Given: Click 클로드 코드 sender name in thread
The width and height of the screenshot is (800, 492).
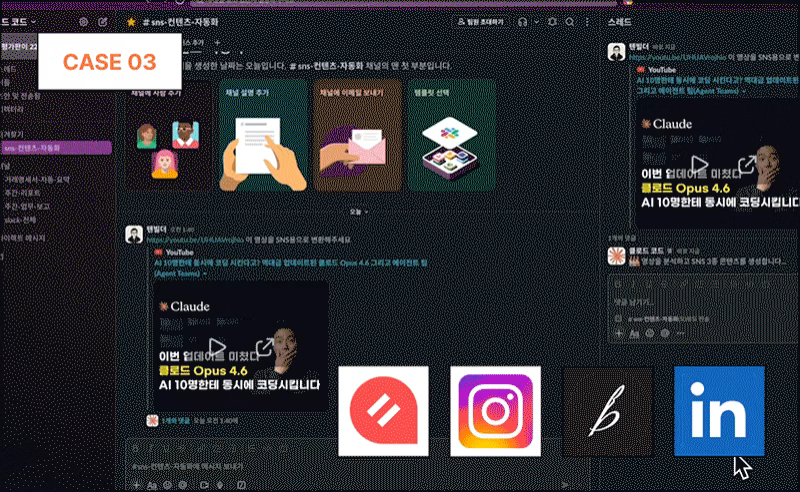Looking at the screenshot, I should 646,251.
